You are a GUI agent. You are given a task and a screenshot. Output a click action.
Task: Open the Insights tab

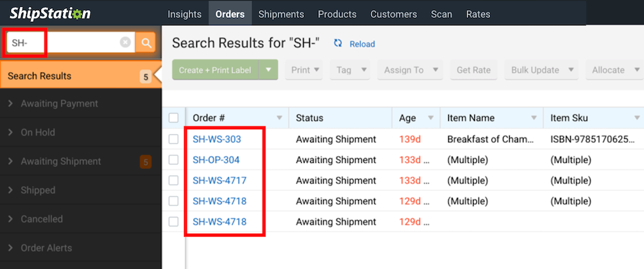click(184, 14)
